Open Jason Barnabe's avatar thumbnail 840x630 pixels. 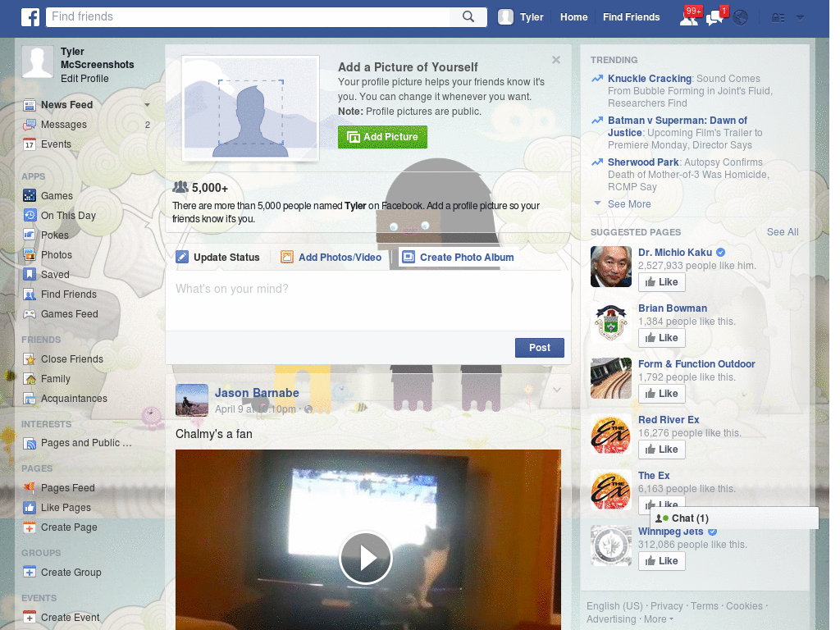point(192,400)
